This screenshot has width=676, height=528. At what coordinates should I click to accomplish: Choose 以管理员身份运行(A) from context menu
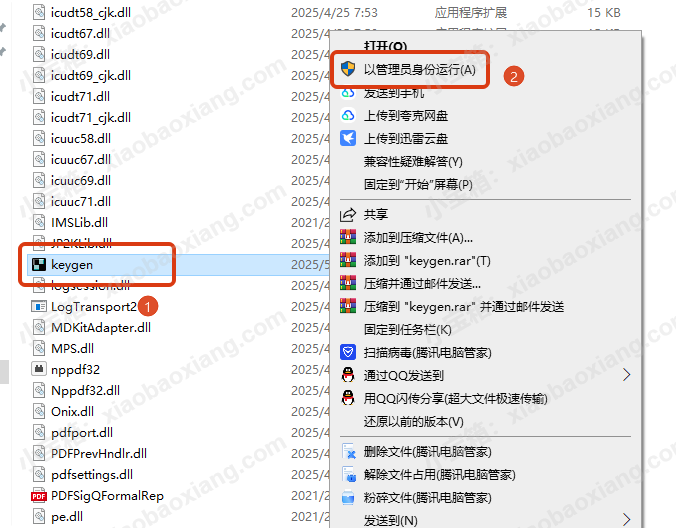(x=419, y=69)
